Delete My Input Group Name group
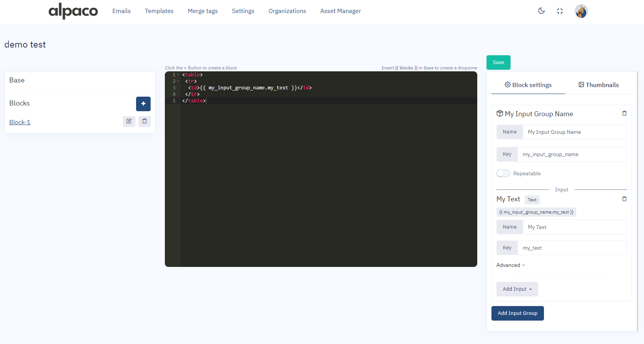The width and height of the screenshot is (644, 344). (624, 114)
